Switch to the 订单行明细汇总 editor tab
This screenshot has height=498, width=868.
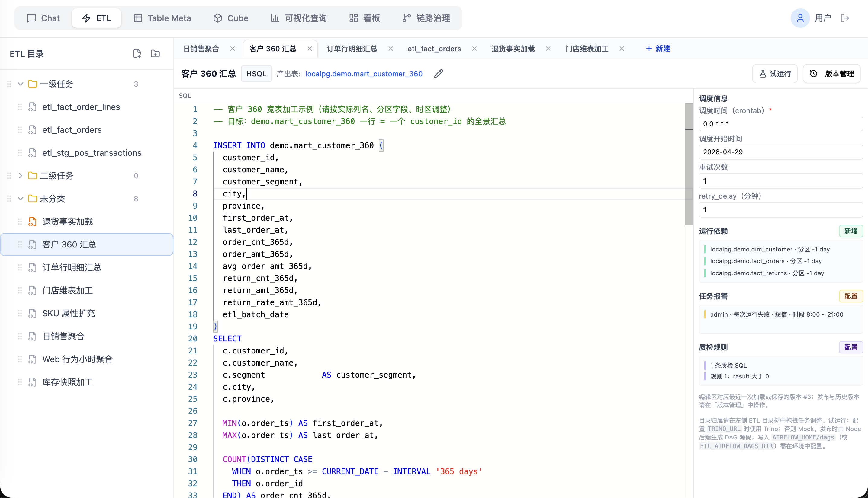click(352, 49)
